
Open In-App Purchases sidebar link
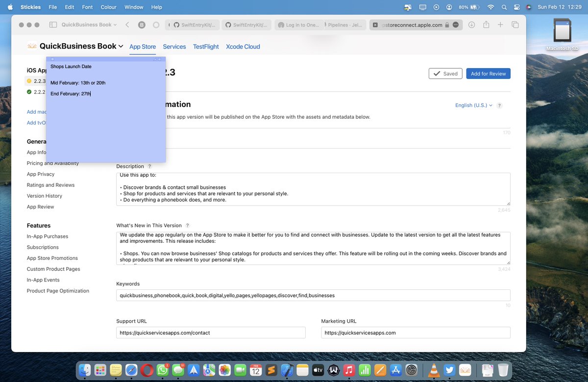(48, 236)
